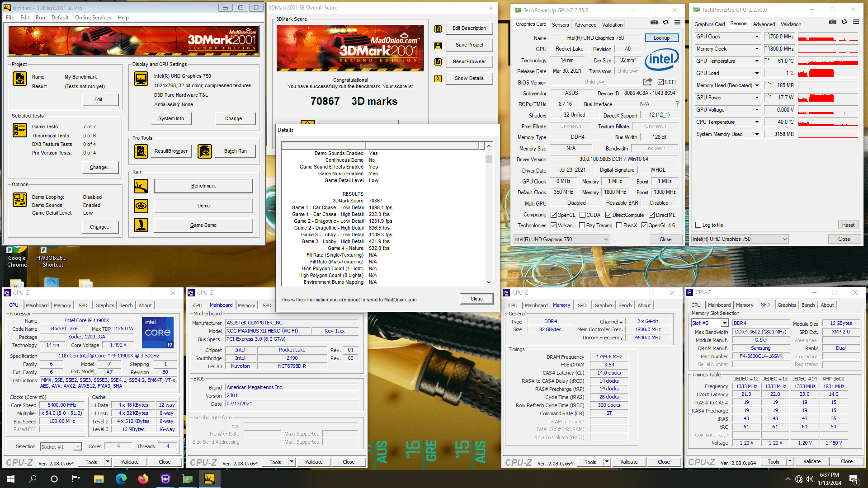Expand the GPU Clock sensor dropdown
868x488 pixels.
pos(756,37)
